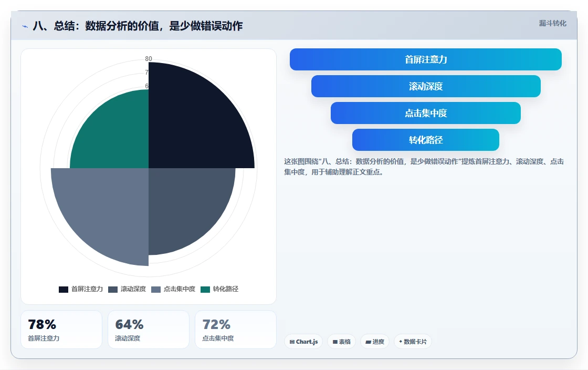This screenshot has height=370, width=588.
Task: Select the Chart.js tag chip
Action: pos(303,342)
